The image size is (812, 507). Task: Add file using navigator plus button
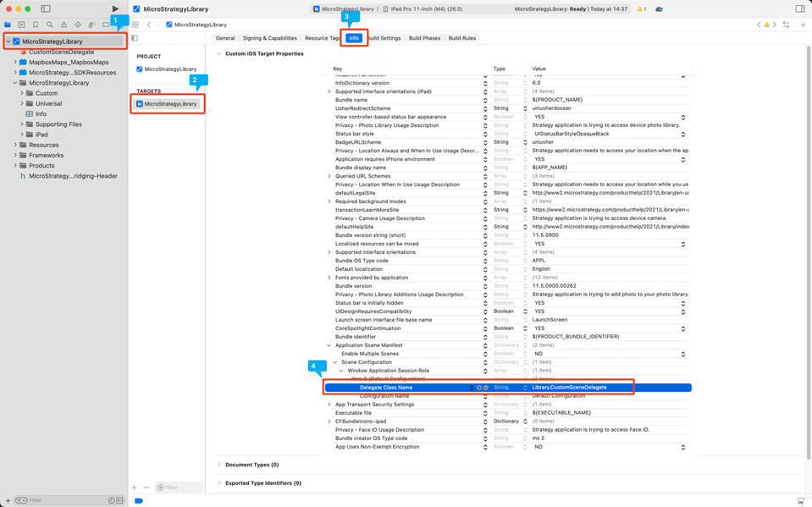click(8, 500)
